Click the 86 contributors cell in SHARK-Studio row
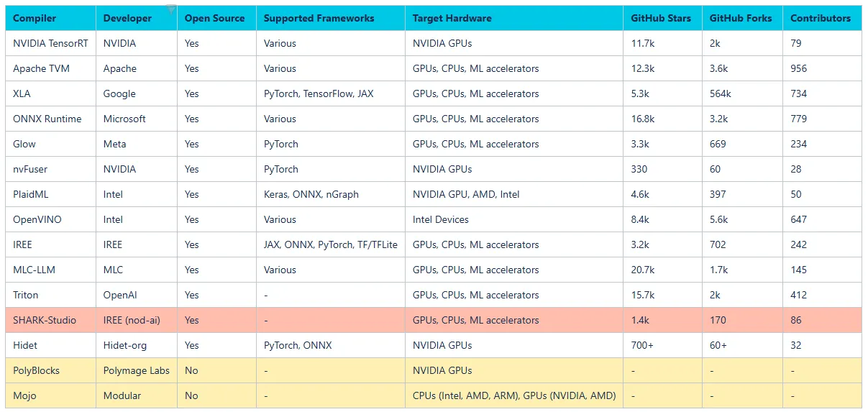Viewport: 868px width, 412px height. tap(823, 320)
